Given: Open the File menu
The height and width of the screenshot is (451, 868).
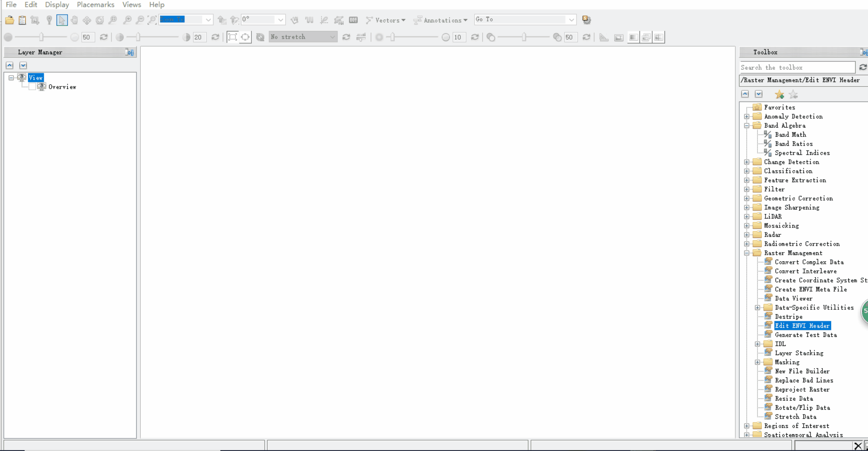Looking at the screenshot, I should (11, 5).
